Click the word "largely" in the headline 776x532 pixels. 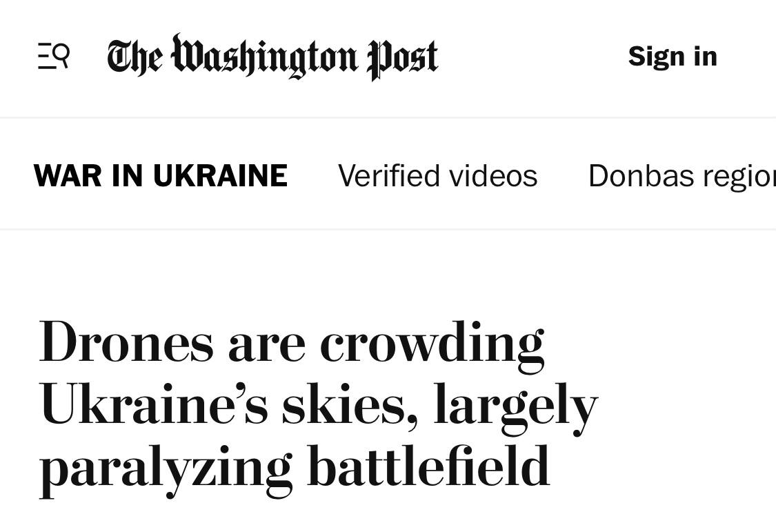pos(515,405)
